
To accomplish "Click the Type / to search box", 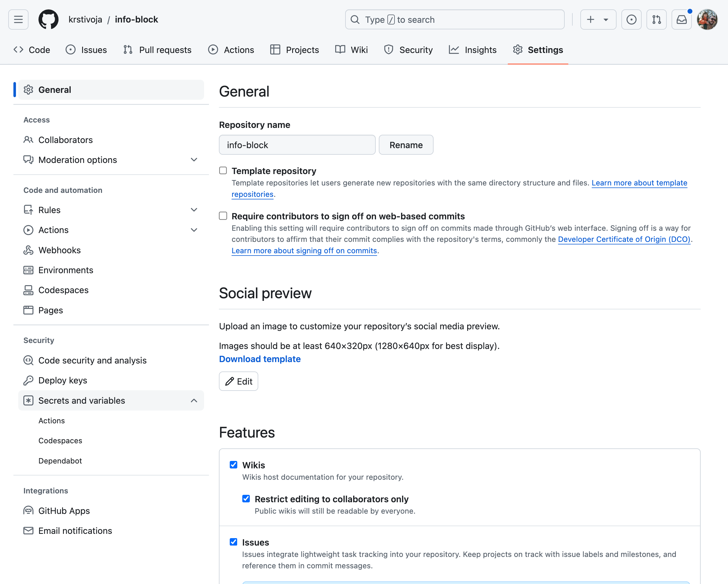I will [454, 20].
